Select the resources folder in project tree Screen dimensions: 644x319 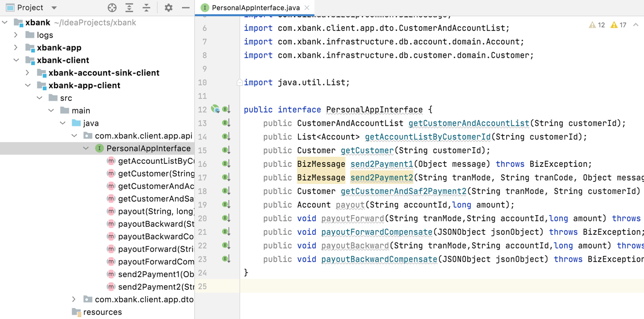pyautogui.click(x=102, y=312)
